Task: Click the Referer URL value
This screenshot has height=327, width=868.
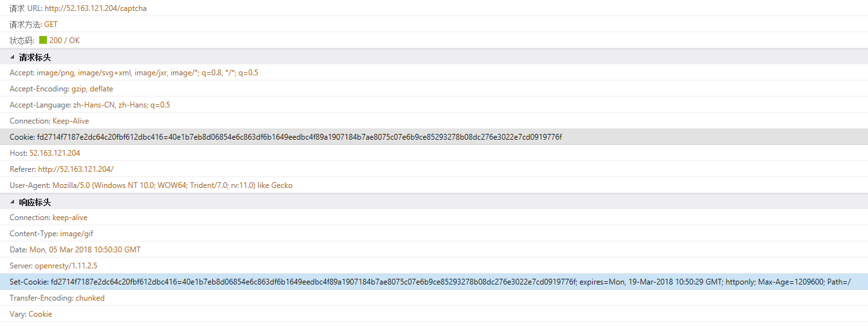Action: click(76, 169)
